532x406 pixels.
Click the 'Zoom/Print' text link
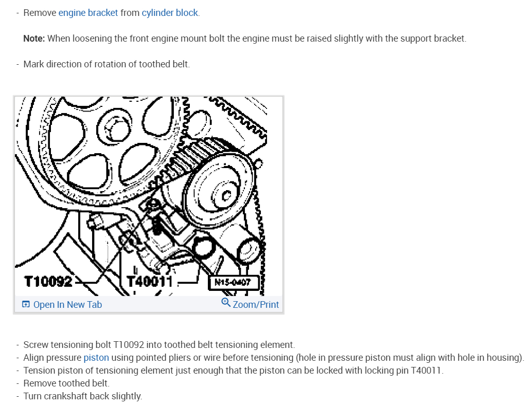tap(256, 305)
